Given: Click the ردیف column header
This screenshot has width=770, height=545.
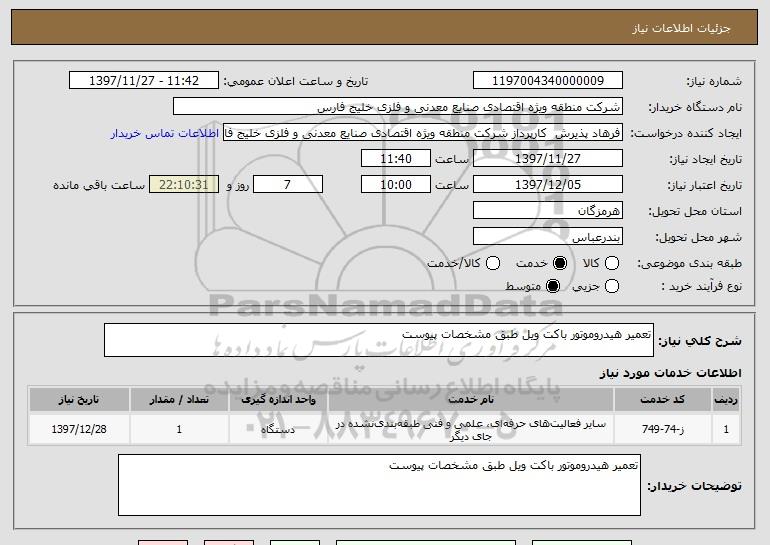Looking at the screenshot, I should point(726,400).
